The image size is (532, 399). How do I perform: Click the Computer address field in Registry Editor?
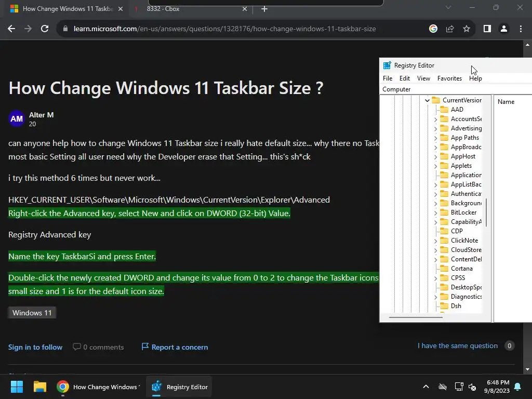tap(456, 89)
